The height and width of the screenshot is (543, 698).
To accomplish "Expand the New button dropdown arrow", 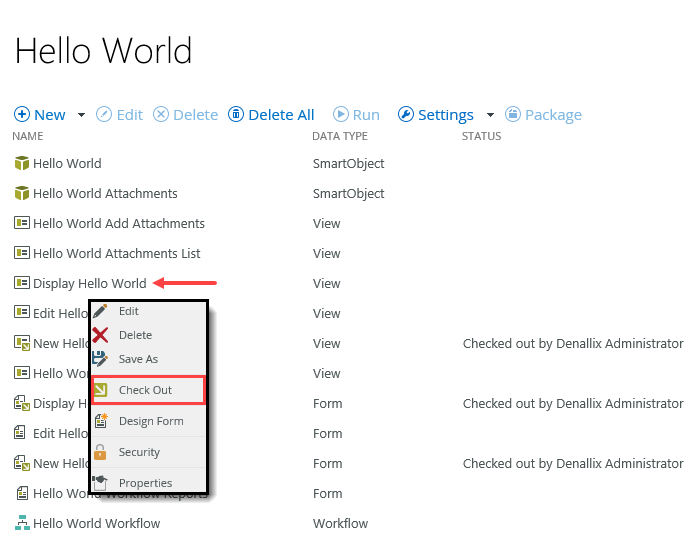I will 81,115.
